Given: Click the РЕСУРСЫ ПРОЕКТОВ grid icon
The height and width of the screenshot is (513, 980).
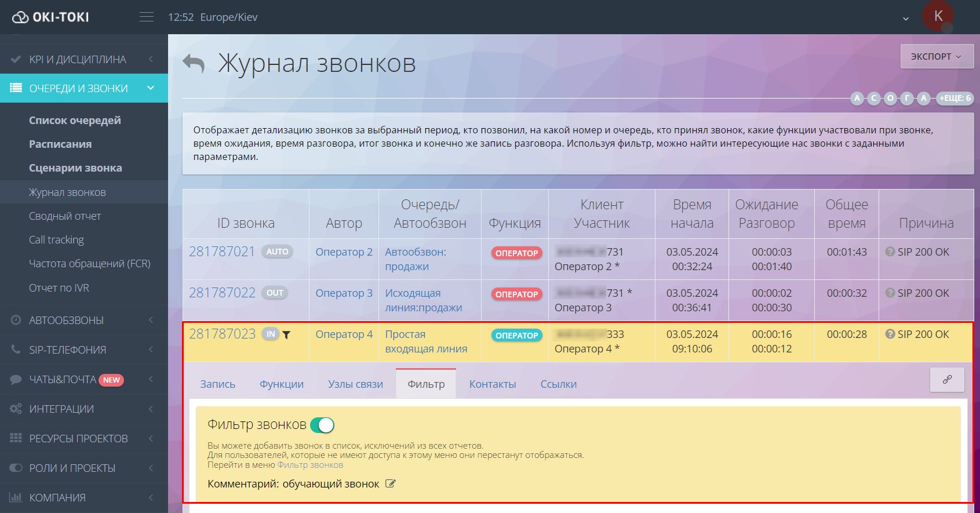Looking at the screenshot, I should click(x=16, y=438).
